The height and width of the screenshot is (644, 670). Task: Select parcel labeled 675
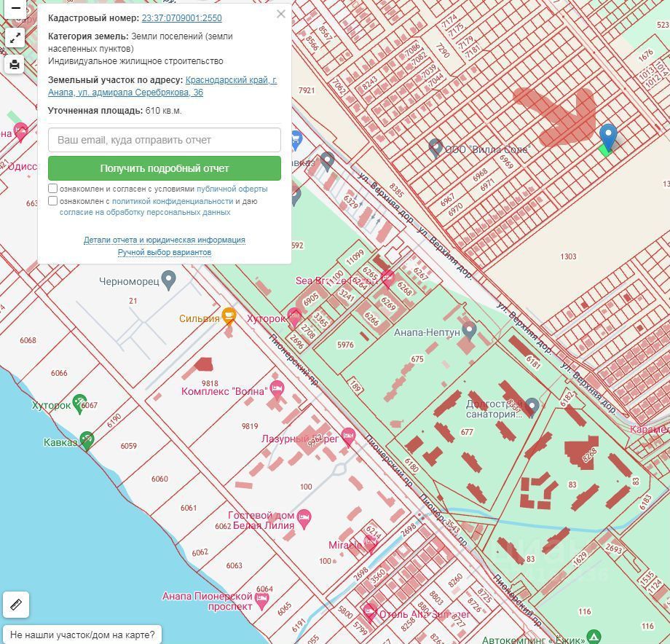pos(417,359)
